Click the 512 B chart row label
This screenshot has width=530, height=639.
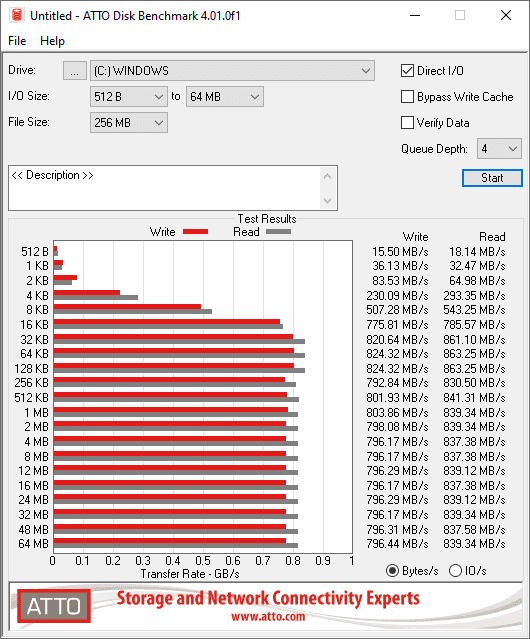pyautogui.click(x=35, y=252)
